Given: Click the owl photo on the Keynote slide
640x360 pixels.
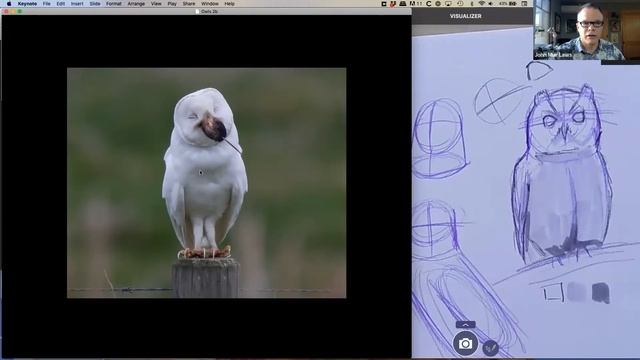Looking at the screenshot, I should tap(207, 183).
